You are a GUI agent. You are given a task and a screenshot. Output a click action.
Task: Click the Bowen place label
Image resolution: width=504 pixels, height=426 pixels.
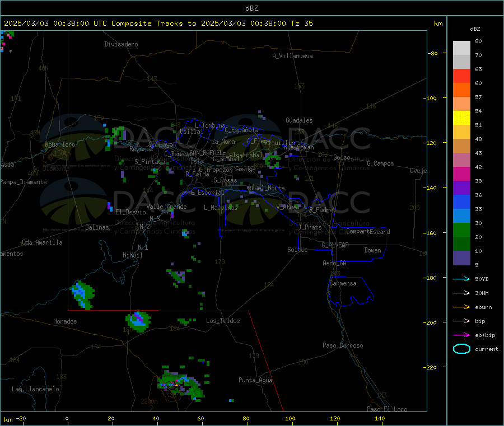[372, 250]
